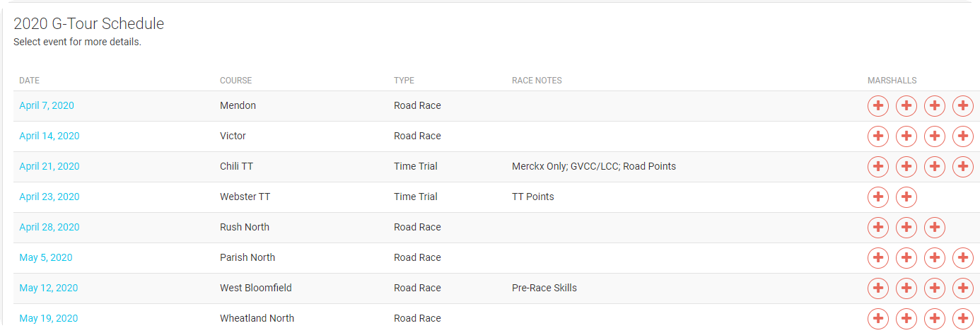
Task: Open the April 28, 2020 race details
Action: click(49, 227)
